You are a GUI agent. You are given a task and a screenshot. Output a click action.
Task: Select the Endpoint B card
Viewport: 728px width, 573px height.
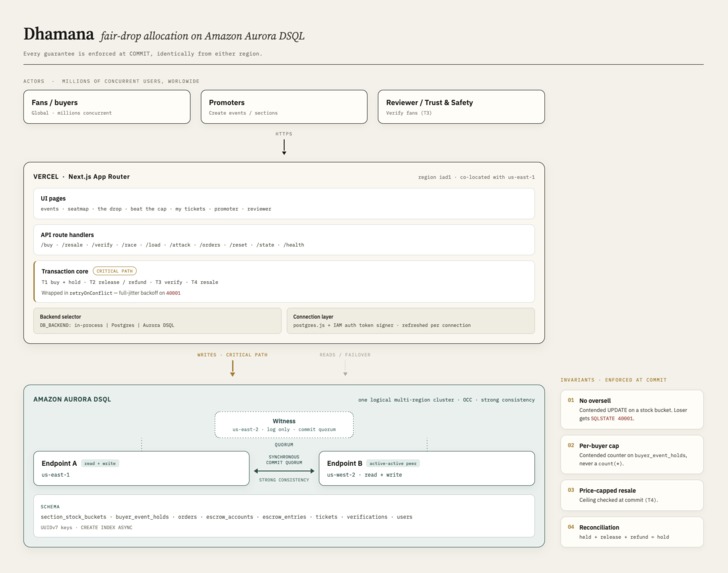click(x=427, y=469)
